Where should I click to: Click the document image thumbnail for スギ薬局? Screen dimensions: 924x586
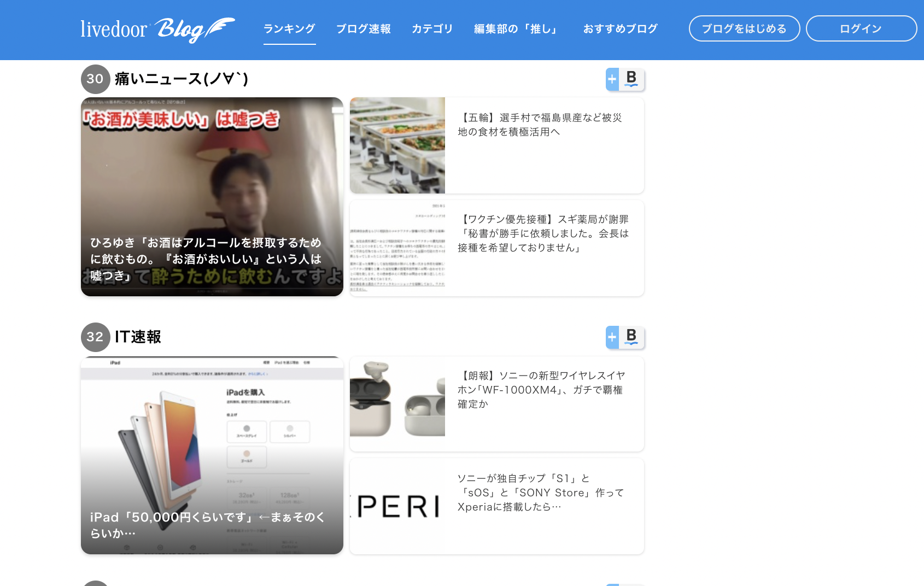point(397,248)
